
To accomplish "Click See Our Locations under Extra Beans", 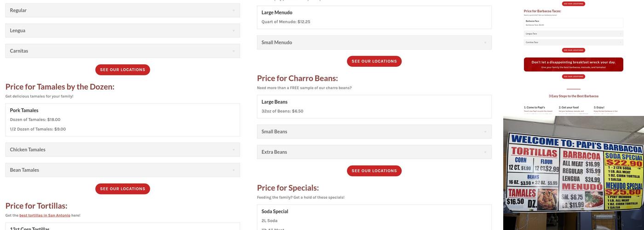I will (374, 171).
